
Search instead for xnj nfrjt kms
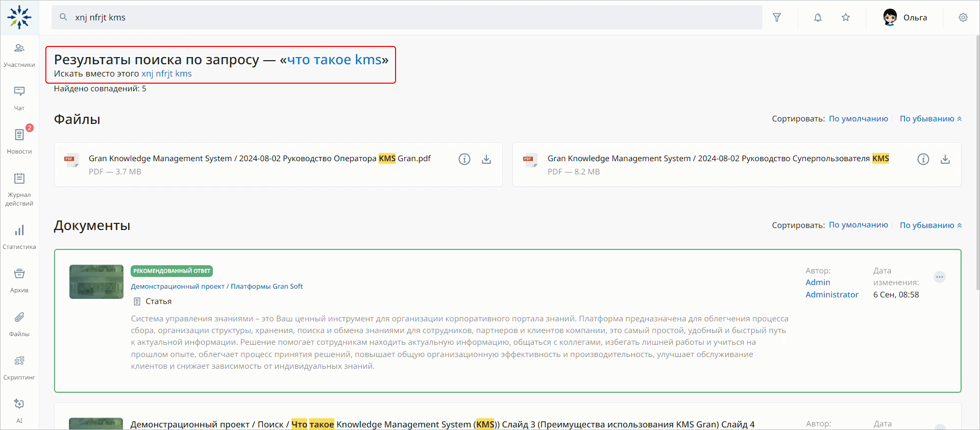click(x=166, y=73)
